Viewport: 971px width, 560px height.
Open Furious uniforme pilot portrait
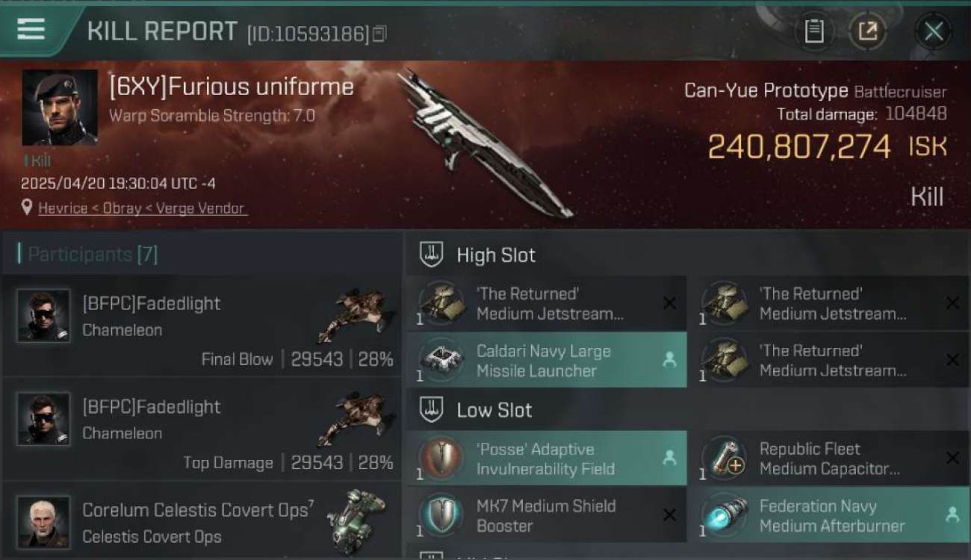click(x=60, y=108)
